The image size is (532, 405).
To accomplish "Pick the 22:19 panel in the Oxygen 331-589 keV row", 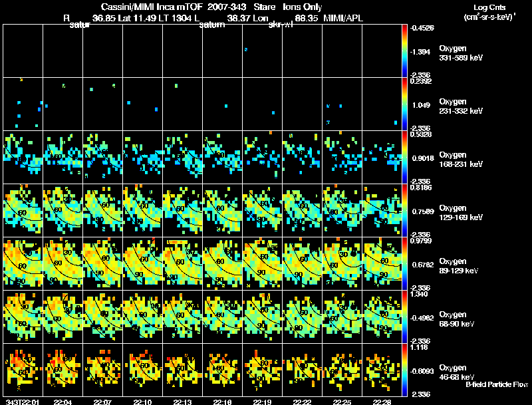I will pos(262,51).
